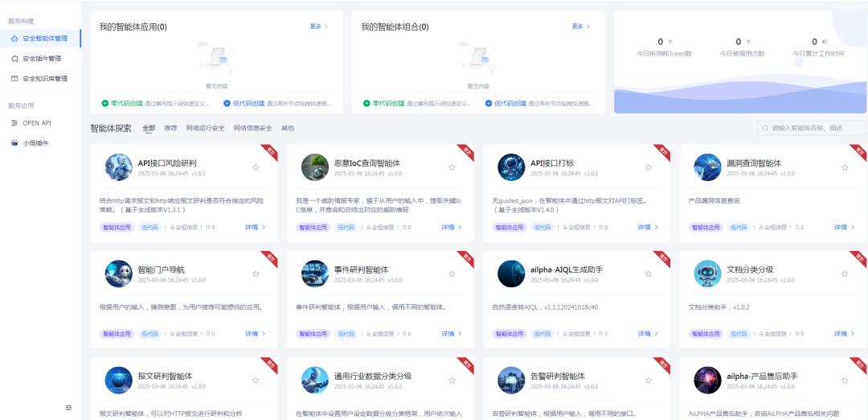Click the title 文档分类分级
Viewport: 868px width, 420px height.
point(750,270)
